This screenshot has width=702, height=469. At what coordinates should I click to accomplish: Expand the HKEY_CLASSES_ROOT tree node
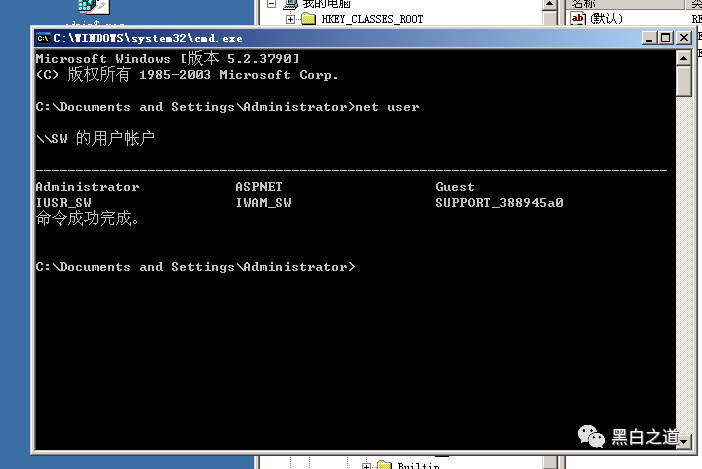(290, 19)
